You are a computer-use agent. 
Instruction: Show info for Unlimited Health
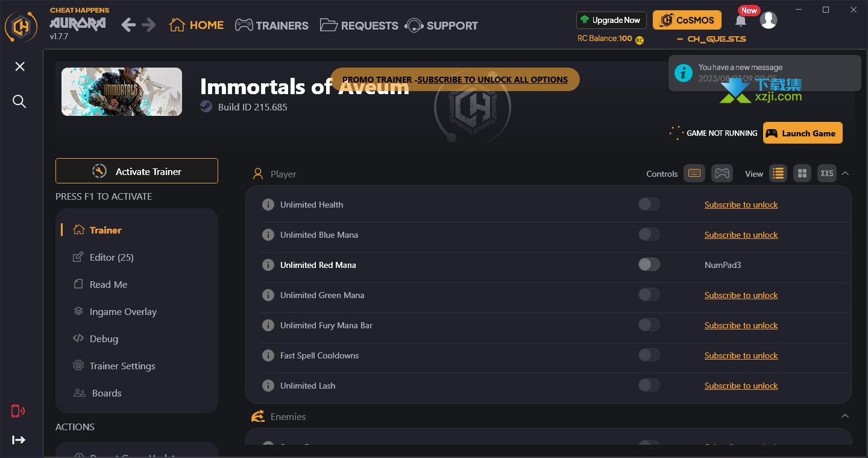point(268,205)
